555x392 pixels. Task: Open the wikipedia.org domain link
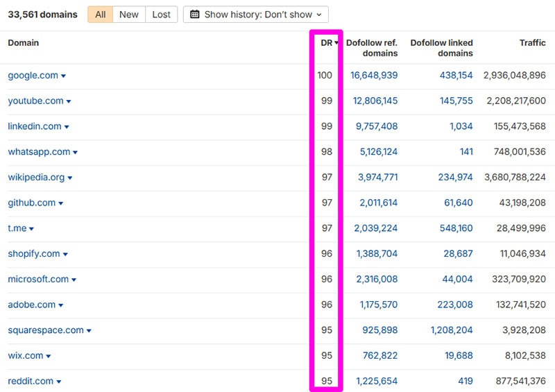click(x=36, y=178)
